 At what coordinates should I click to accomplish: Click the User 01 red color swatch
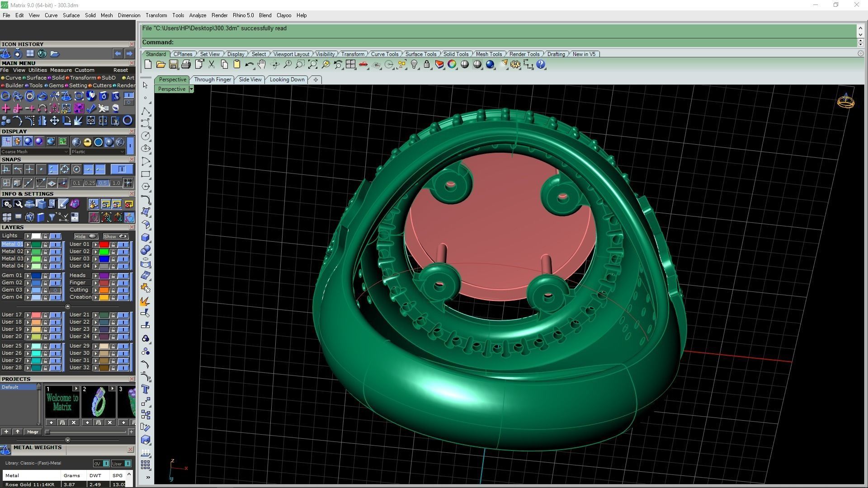[104, 244]
